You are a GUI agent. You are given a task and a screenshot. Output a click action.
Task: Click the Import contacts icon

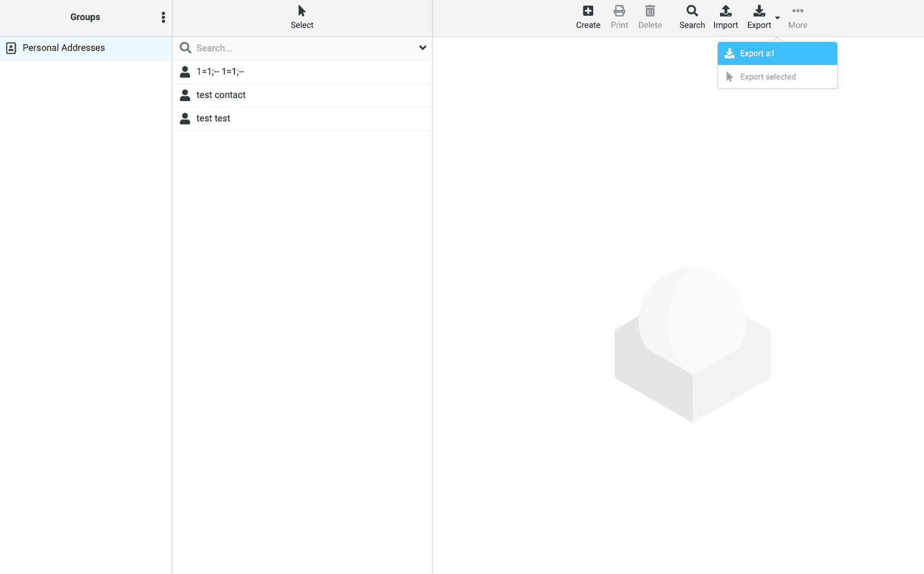click(725, 10)
